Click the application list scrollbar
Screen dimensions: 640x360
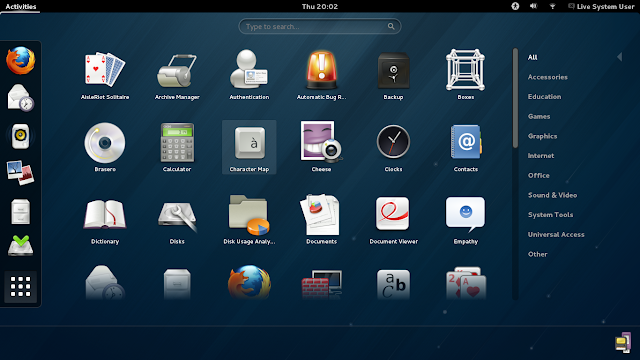coord(516,98)
